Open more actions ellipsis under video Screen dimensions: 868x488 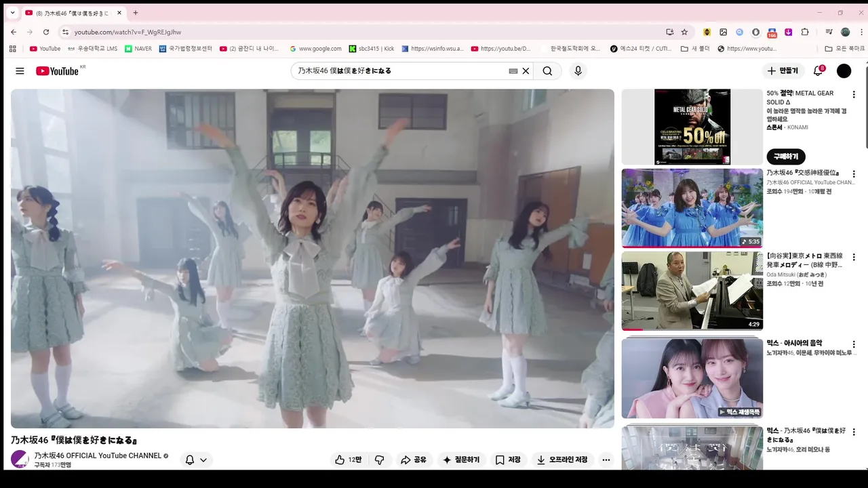click(606, 460)
